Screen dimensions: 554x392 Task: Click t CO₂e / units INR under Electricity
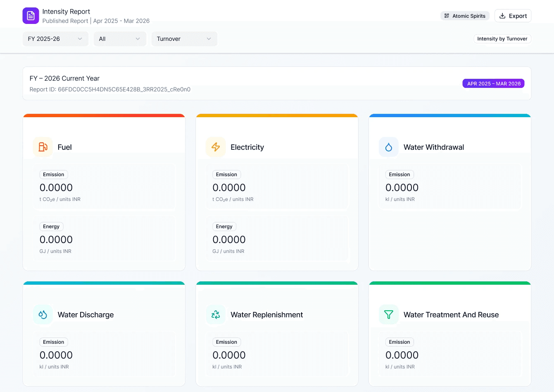(x=233, y=199)
